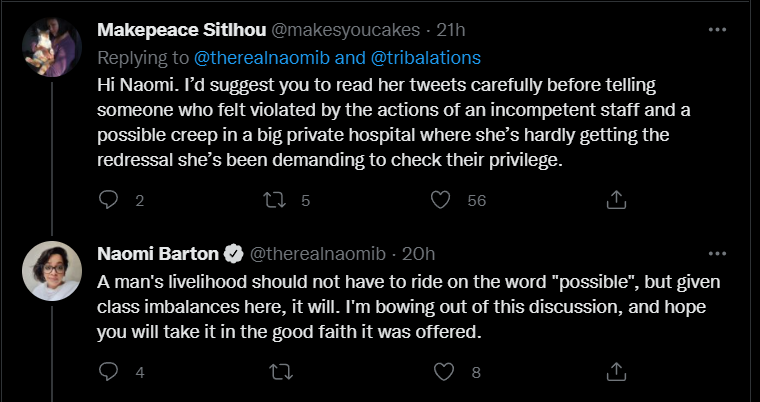
Task: Open more options for Makepeace's tweet
Action: pyautogui.click(x=717, y=30)
